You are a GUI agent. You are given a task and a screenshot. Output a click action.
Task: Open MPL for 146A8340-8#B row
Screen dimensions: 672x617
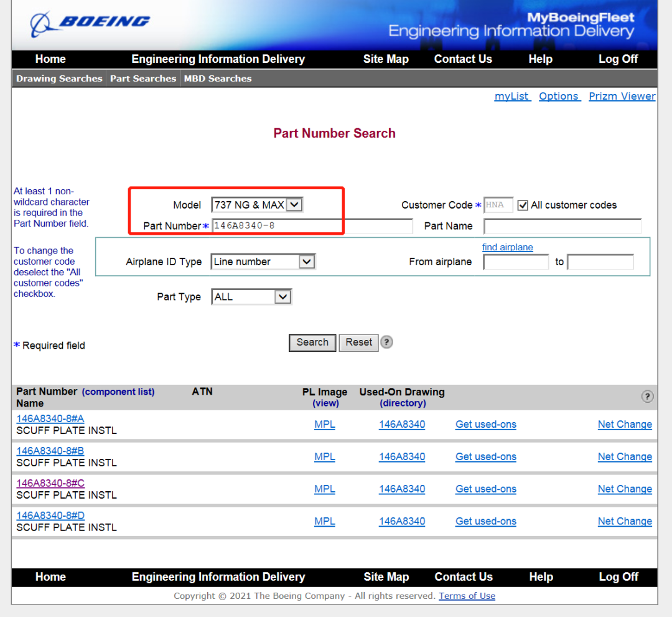[324, 457]
